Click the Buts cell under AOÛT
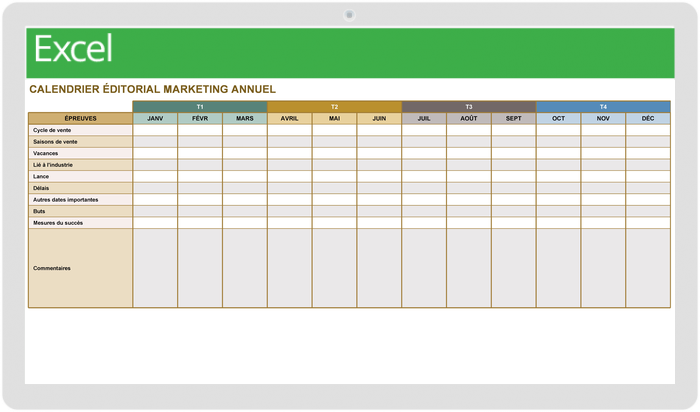700x412 pixels. click(469, 211)
